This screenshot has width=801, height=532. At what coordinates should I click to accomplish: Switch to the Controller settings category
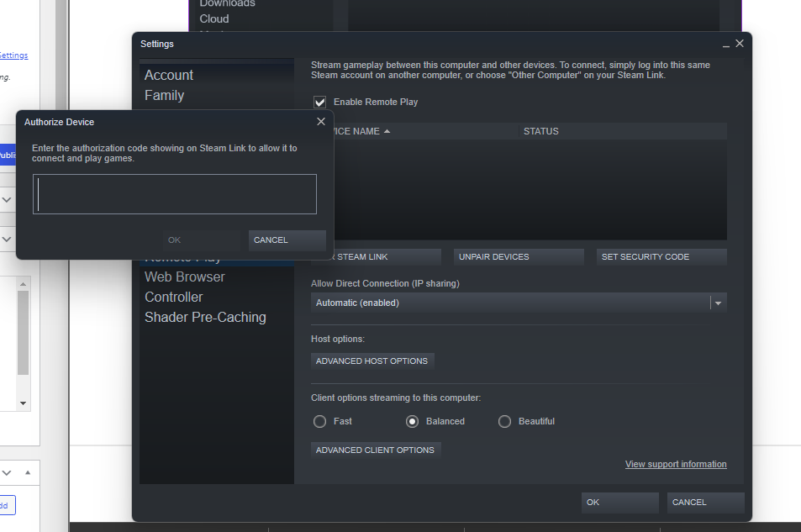point(174,297)
